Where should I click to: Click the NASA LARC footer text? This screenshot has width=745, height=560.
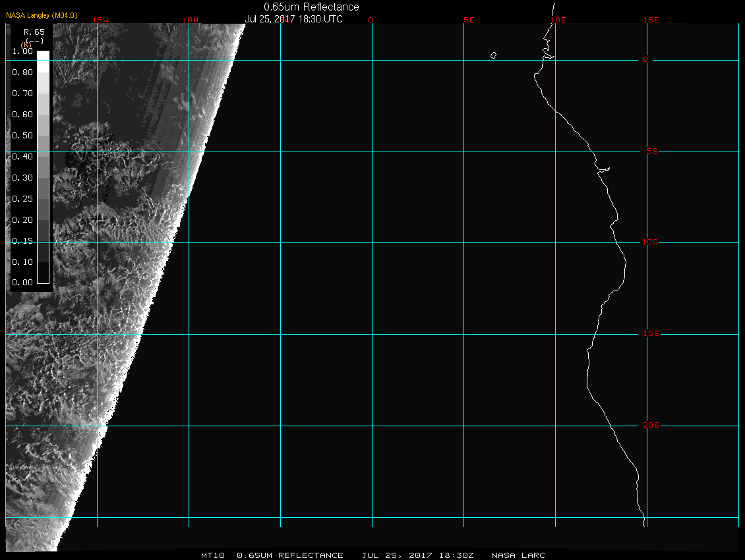(x=518, y=555)
